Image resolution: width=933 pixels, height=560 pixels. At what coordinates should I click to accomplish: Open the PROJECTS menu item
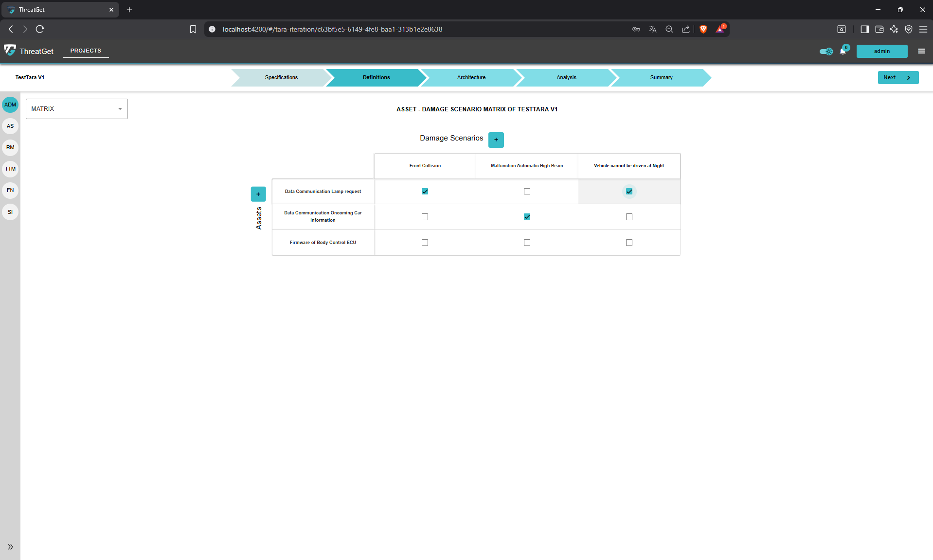[86, 51]
